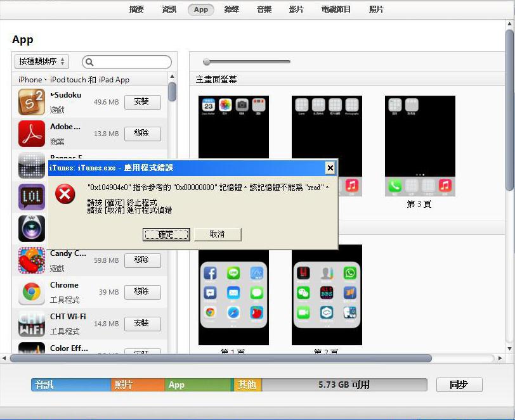Click the main vertical scrollbar down arrow
Screen dimensions: 515x420
509,348
